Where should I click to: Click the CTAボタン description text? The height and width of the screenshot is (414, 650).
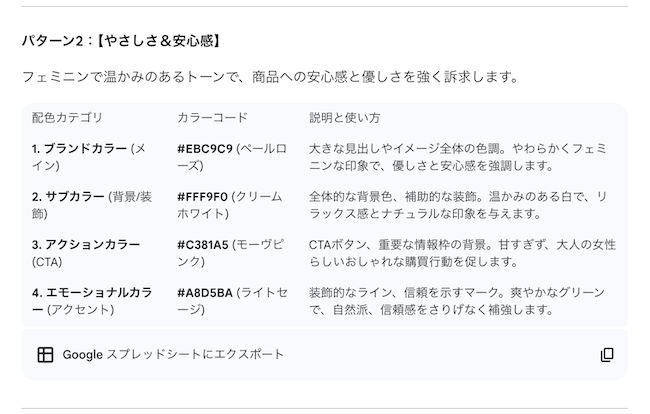[x=460, y=253]
